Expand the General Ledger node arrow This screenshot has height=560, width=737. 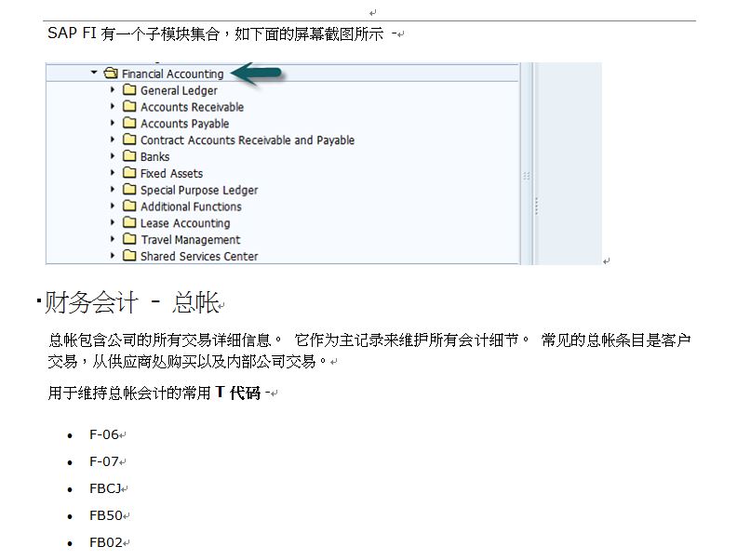[113, 89]
